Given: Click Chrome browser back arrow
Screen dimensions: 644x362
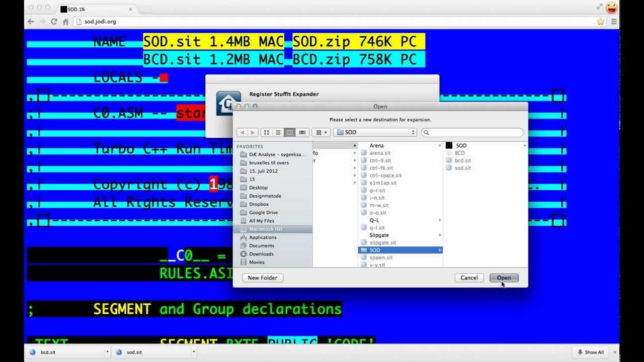Looking at the screenshot, I should (31, 22).
